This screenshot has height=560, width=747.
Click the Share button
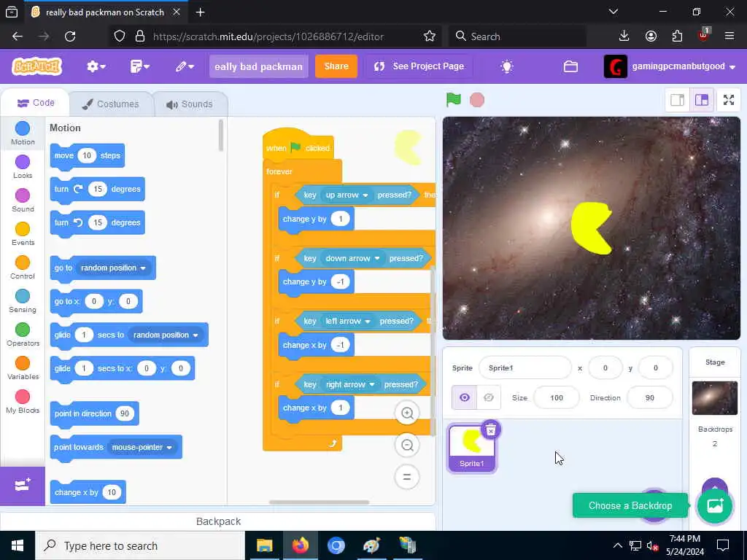[x=336, y=66]
